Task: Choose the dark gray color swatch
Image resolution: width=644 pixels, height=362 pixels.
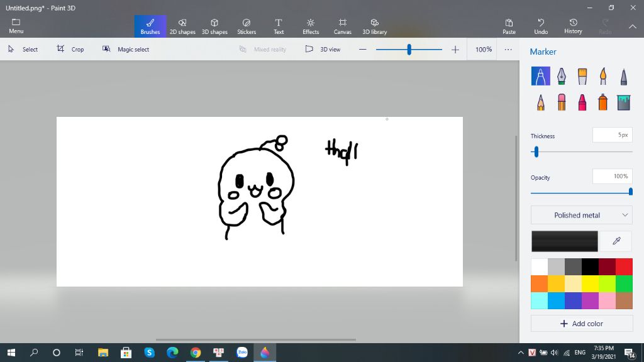Action: (x=573, y=266)
